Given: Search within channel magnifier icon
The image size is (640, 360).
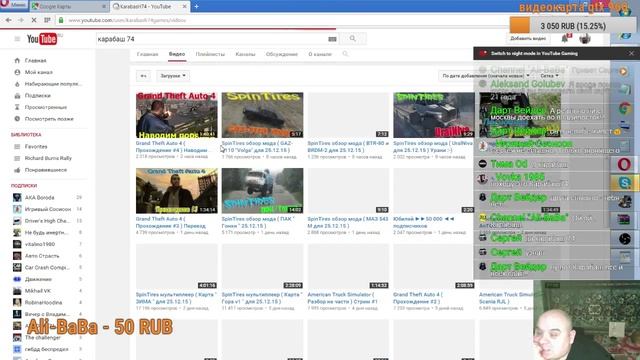Looking at the screenshot, I should (345, 54).
